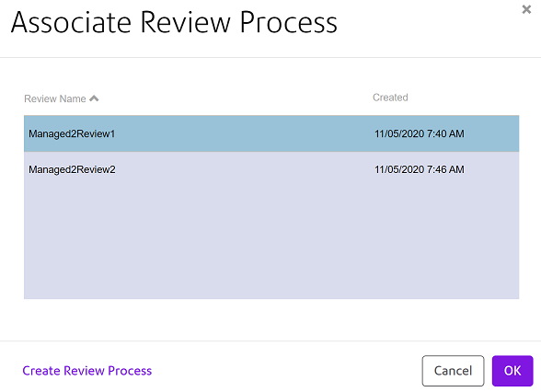Click the 11/05/2020 7:46 AM date cell
The image size is (541, 392).
tap(420, 169)
